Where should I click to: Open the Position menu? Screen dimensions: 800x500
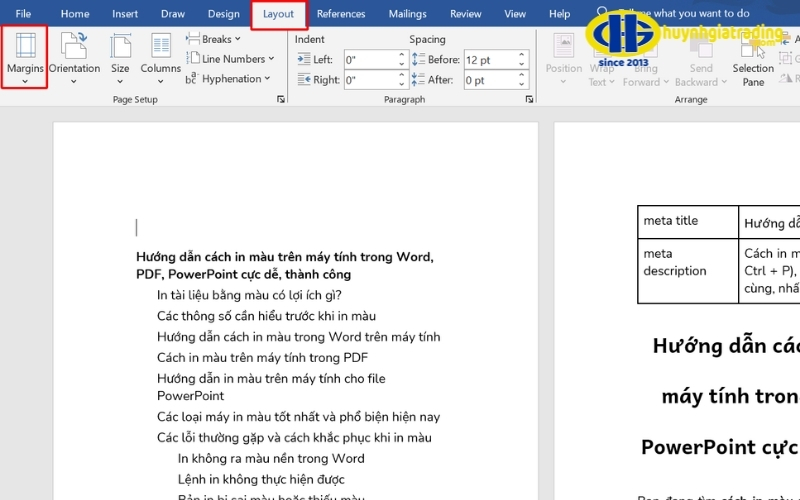563,59
